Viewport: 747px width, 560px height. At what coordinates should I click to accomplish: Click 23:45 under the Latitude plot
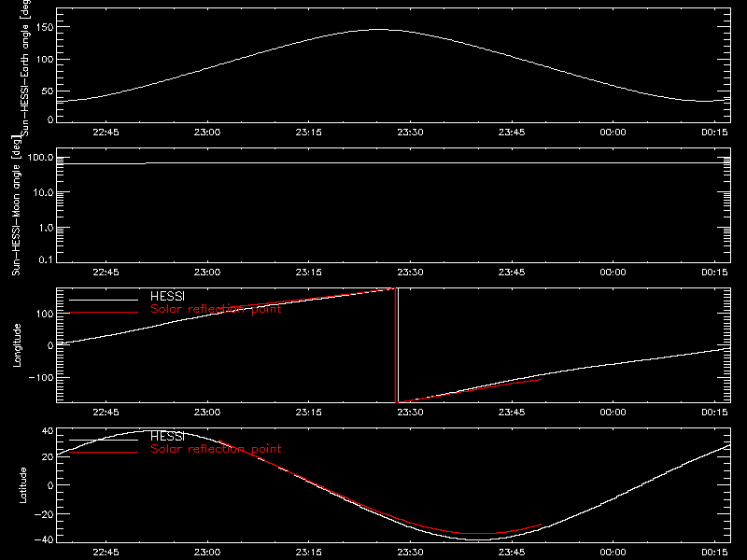click(x=512, y=552)
